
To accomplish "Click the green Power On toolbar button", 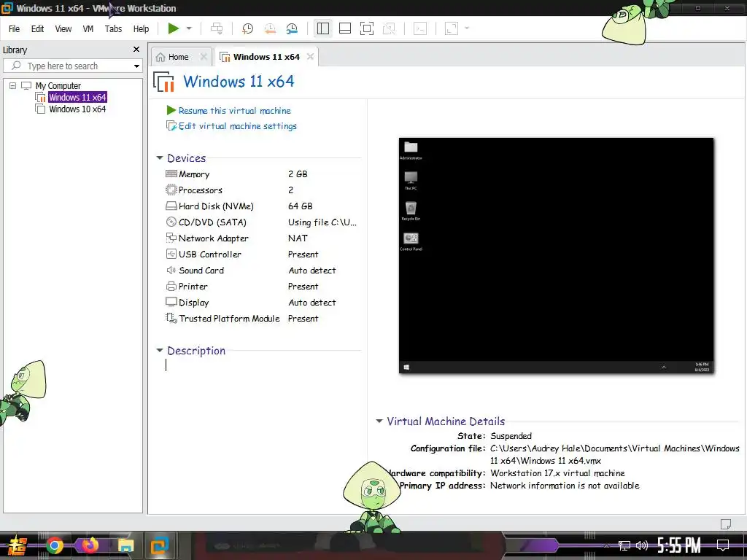I will pos(174,28).
